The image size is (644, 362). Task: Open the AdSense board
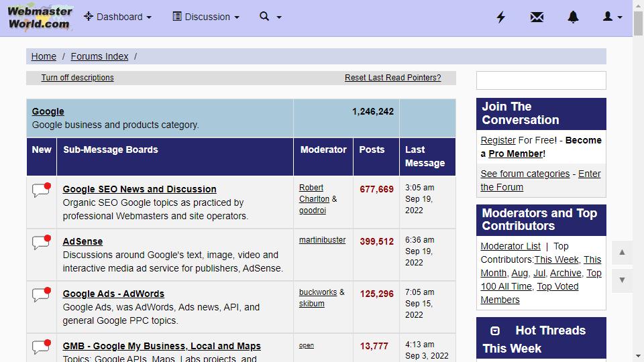click(x=83, y=241)
